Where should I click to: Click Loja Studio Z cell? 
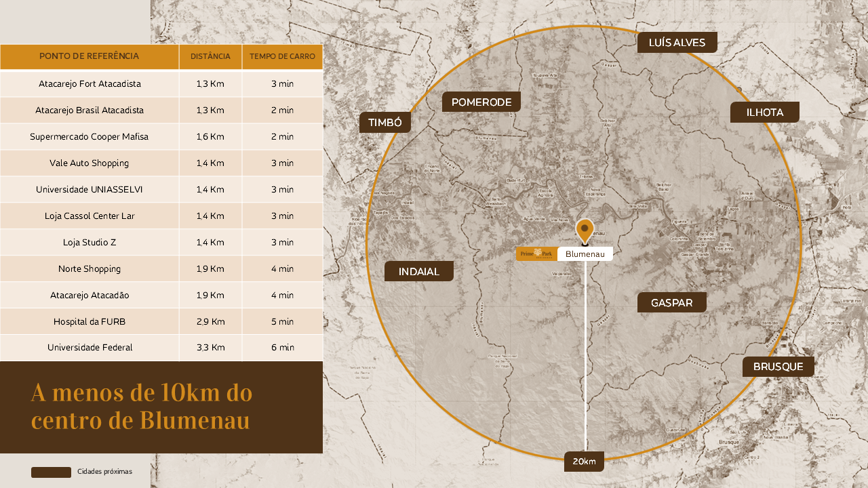[90, 243]
